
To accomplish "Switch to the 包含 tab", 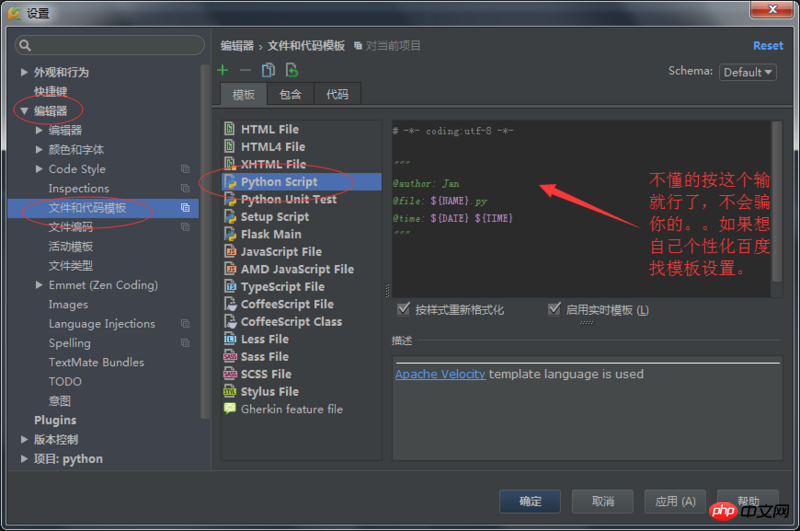I will (290, 94).
